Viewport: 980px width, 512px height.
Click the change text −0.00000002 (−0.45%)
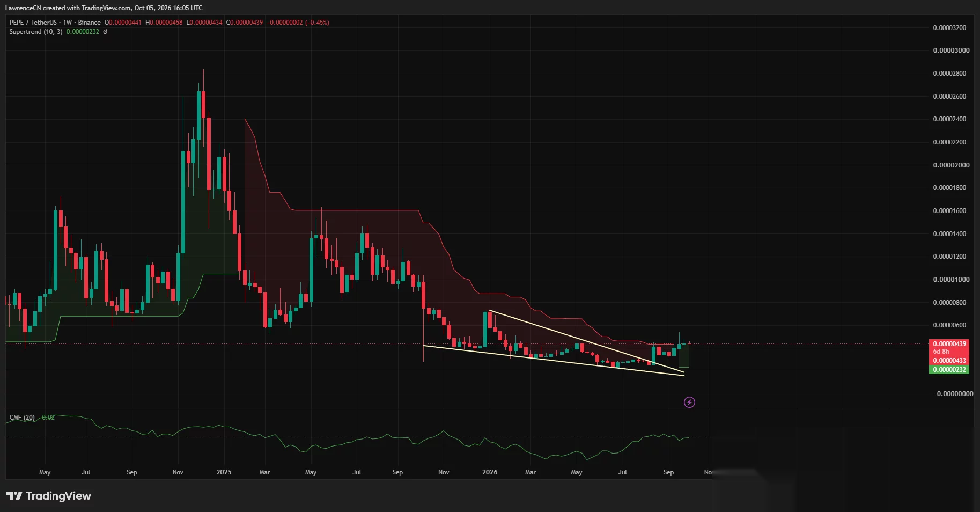coord(298,23)
